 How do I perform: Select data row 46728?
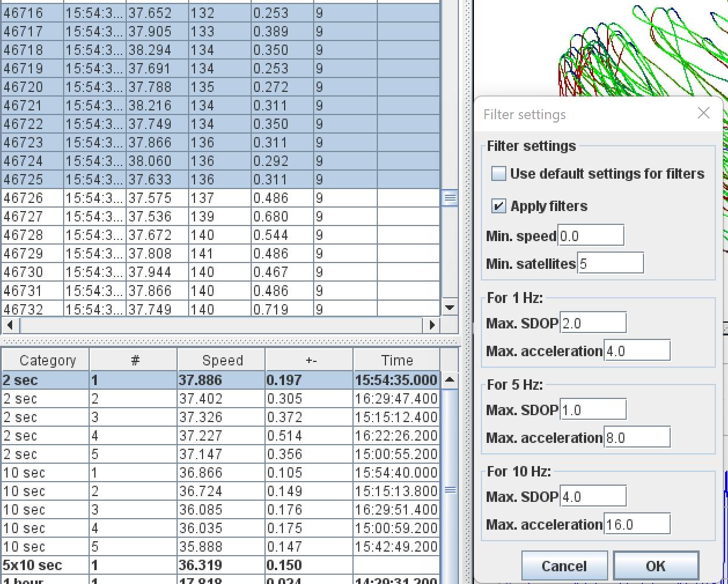coord(220,235)
